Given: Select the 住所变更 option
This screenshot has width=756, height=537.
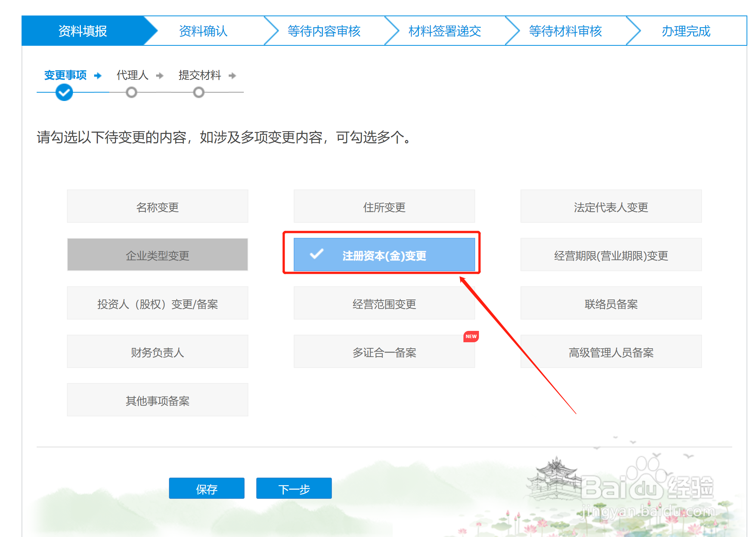Looking at the screenshot, I should pos(384,206).
